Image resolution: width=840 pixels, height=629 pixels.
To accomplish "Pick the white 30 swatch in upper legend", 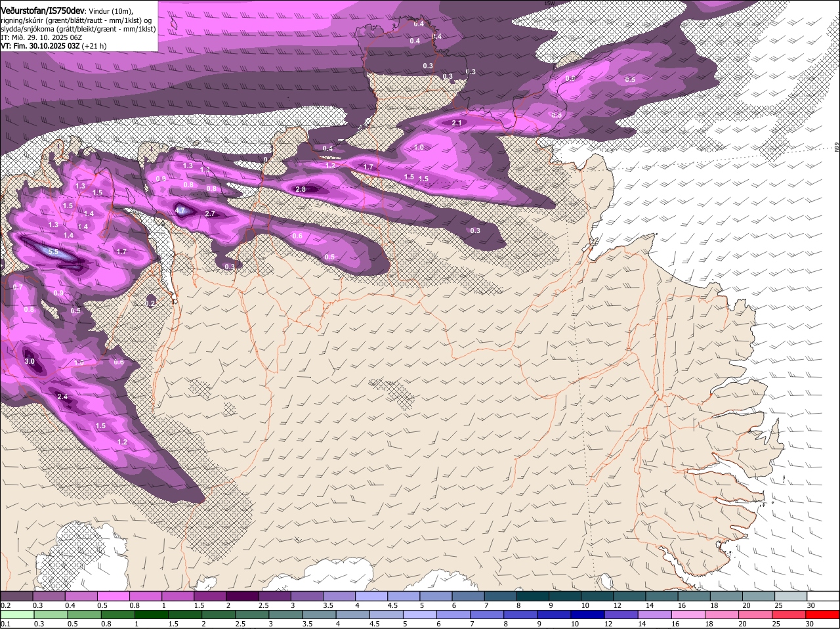I will tap(824, 596).
